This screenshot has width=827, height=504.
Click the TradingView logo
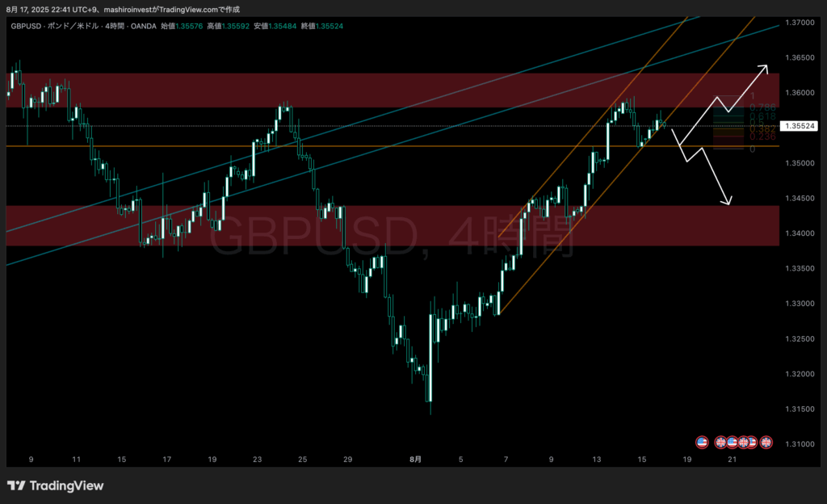click(x=56, y=485)
